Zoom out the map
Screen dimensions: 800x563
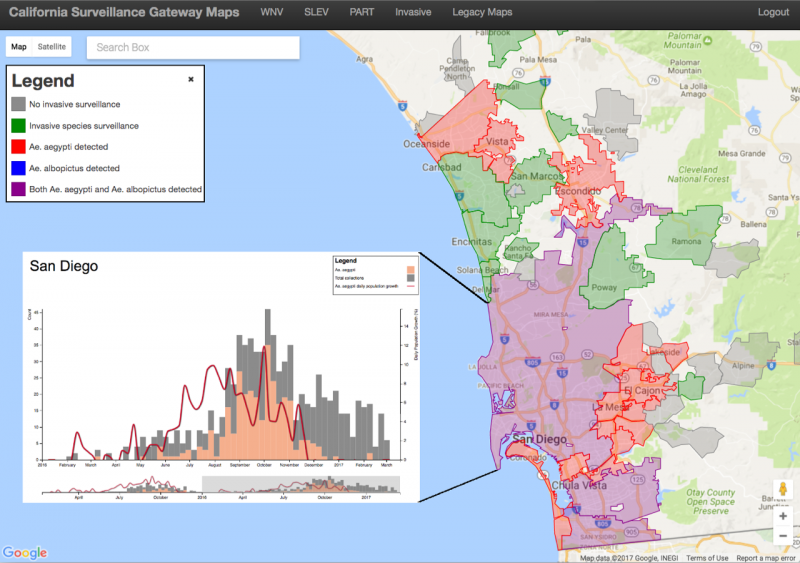coord(783,536)
